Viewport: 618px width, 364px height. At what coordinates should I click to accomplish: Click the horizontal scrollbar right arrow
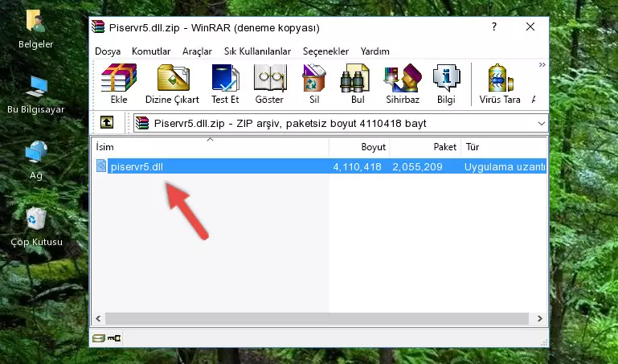click(539, 318)
